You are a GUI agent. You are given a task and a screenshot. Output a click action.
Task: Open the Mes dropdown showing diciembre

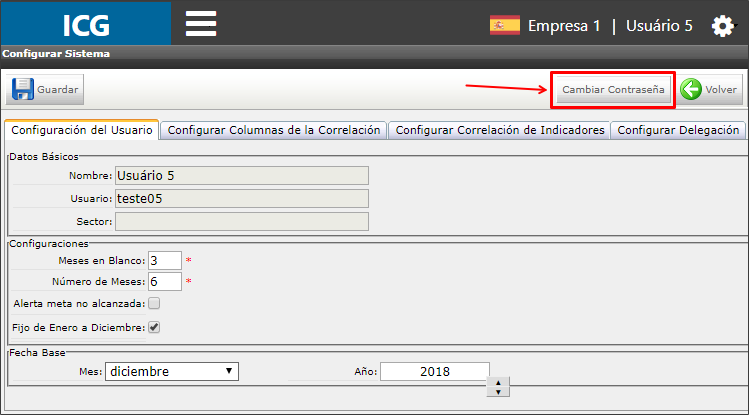(172, 371)
